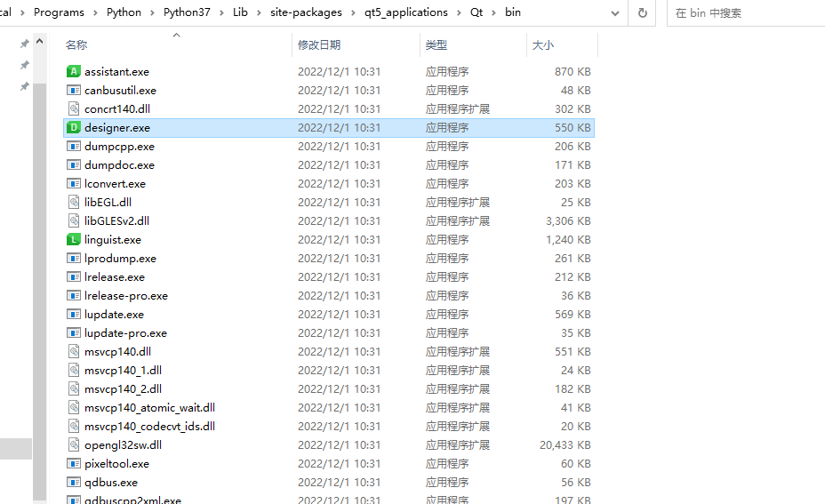Expand the chevron after the bin breadcrumb
Image resolution: width=825 pixels, height=504 pixels.
(530, 12)
